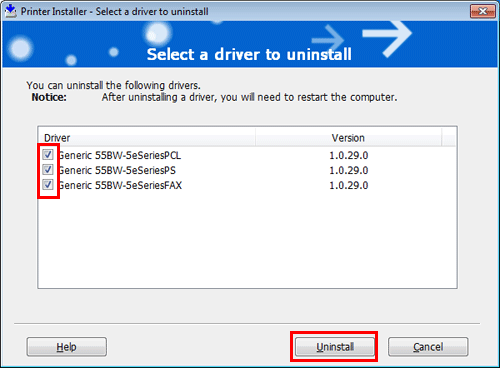
Task: Click the Printer Installer title bar icon
Action: 11,11
